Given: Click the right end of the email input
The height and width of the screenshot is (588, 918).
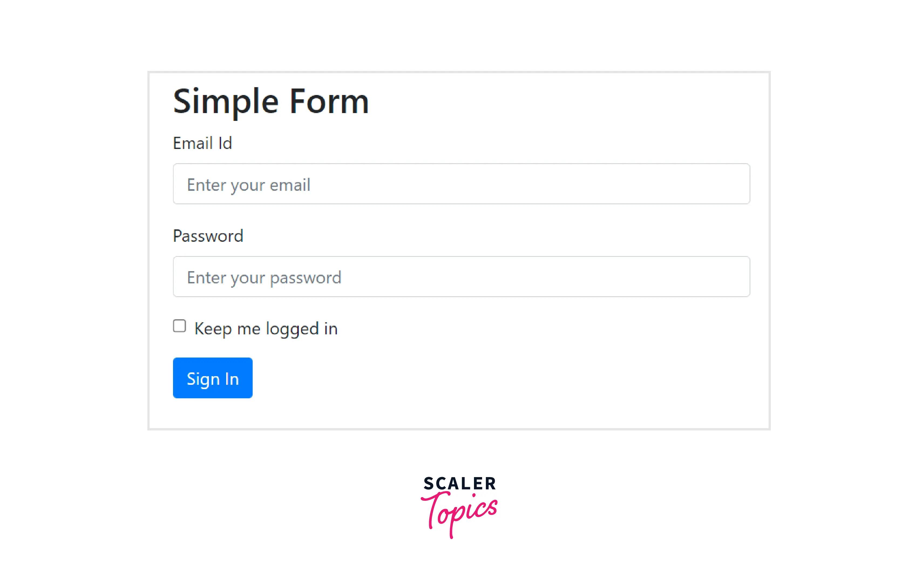Looking at the screenshot, I should pos(726,184).
